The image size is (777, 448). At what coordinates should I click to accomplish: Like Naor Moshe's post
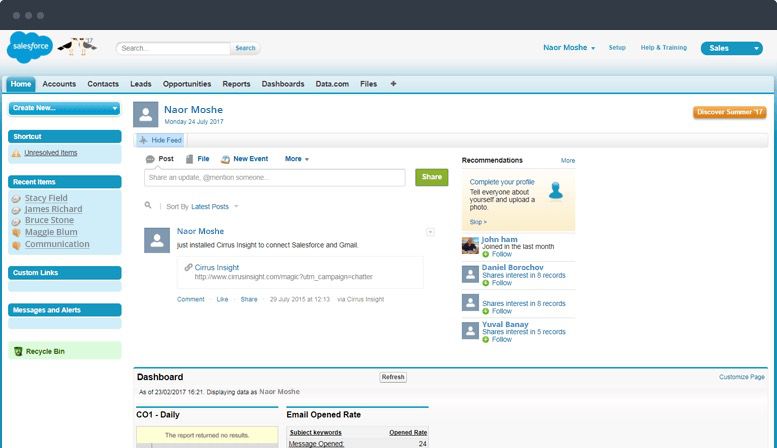222,299
